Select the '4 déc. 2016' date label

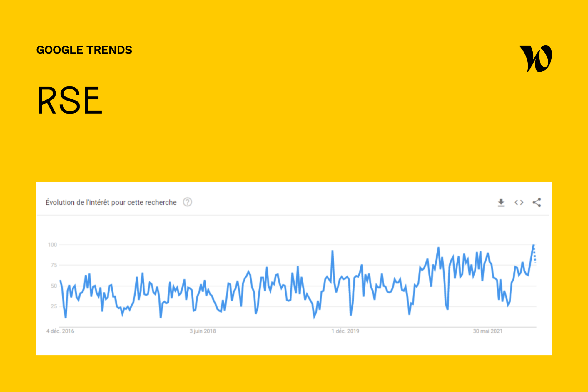60,331
